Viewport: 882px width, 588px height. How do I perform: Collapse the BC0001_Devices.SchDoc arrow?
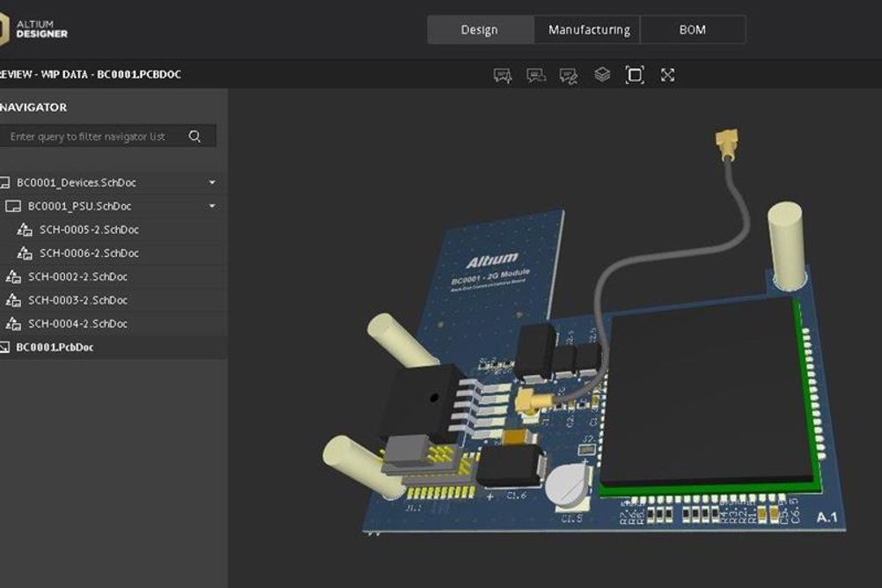[212, 182]
